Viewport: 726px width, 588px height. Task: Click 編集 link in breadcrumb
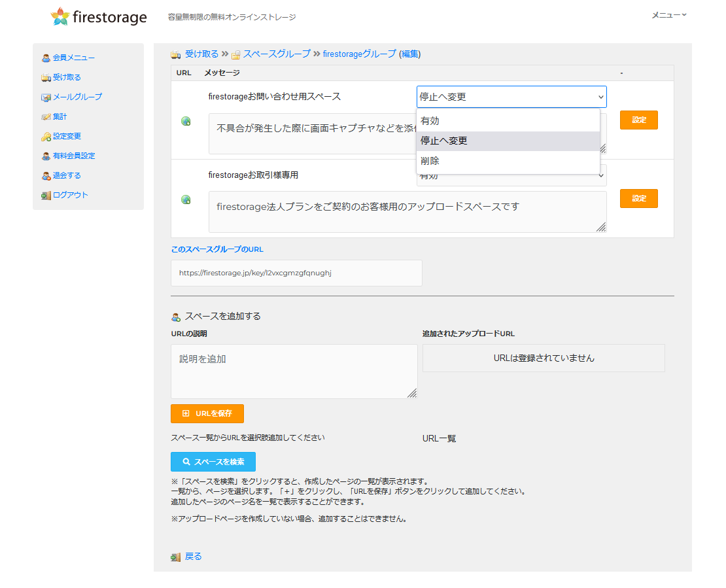pyautogui.click(x=409, y=54)
